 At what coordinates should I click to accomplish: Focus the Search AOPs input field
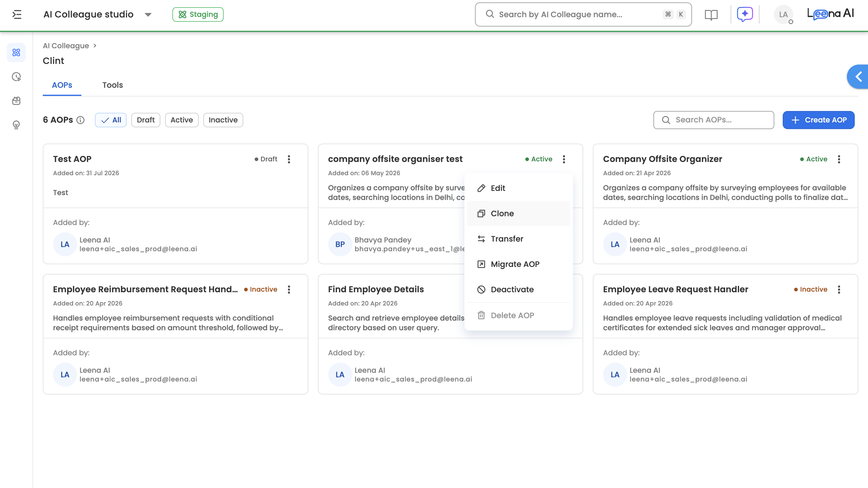(x=713, y=120)
